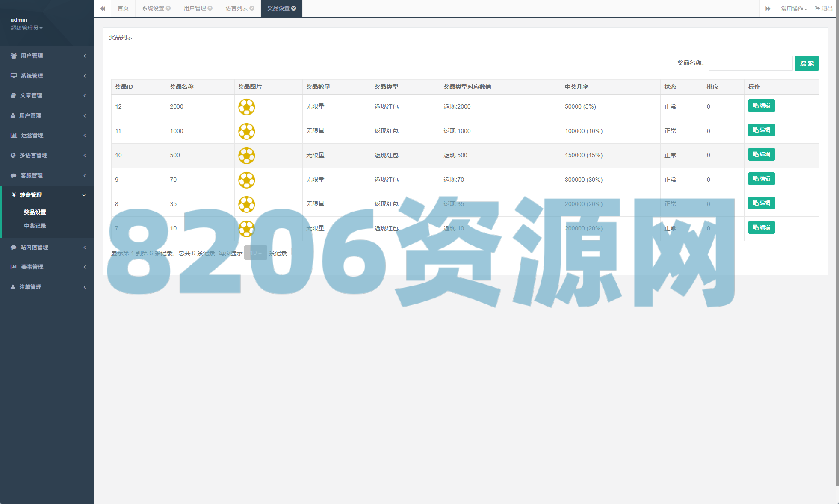Open the 中奖记录 submenu item
The width and height of the screenshot is (839, 504).
[35, 226]
